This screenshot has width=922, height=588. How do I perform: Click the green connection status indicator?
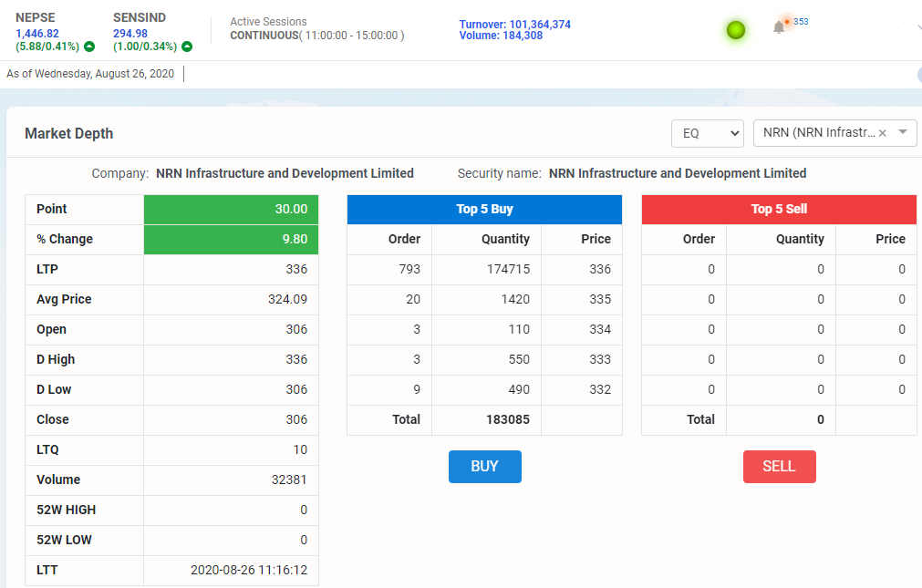pyautogui.click(x=736, y=30)
